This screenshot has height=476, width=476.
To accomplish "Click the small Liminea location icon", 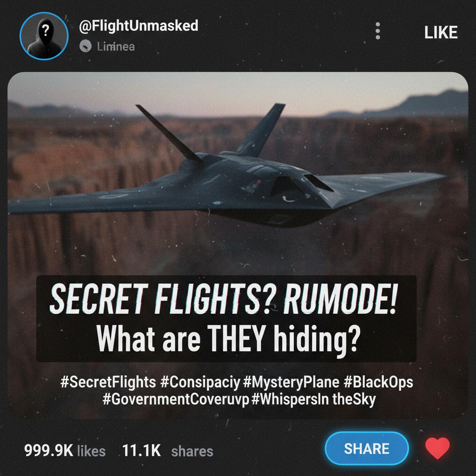I will [x=86, y=46].
